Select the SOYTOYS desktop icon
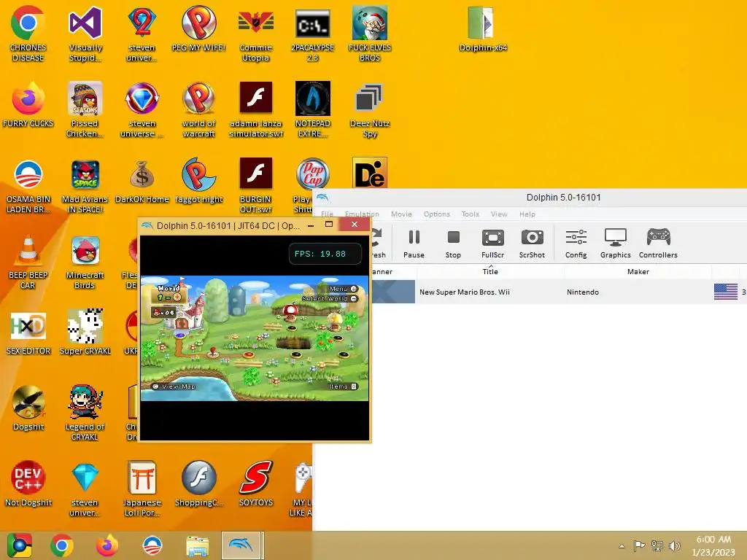This screenshot has width=747, height=560. 256,483
